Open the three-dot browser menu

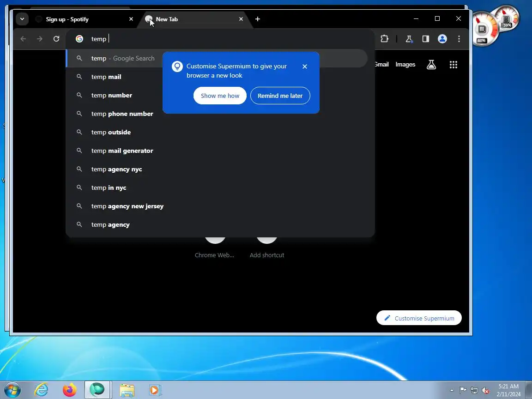(x=459, y=39)
